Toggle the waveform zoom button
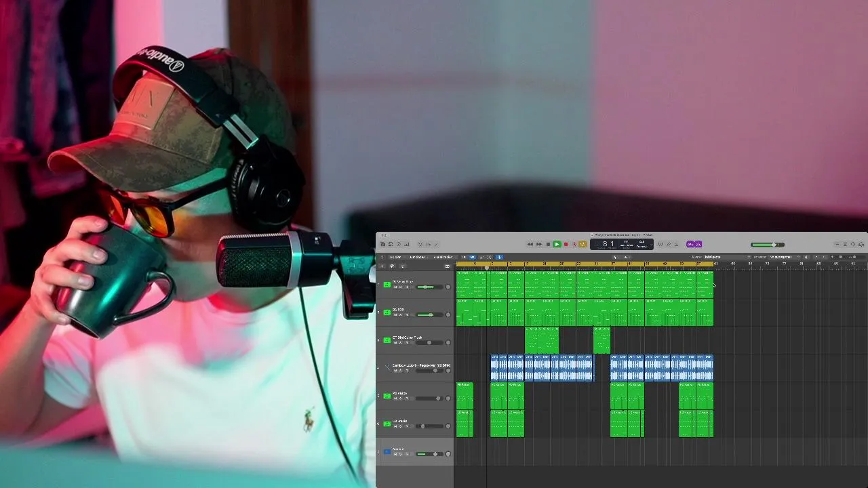 pyautogui.click(x=806, y=257)
